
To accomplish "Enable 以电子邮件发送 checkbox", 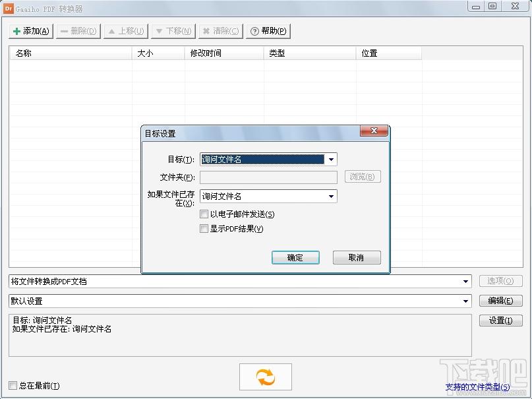I will point(204,214).
